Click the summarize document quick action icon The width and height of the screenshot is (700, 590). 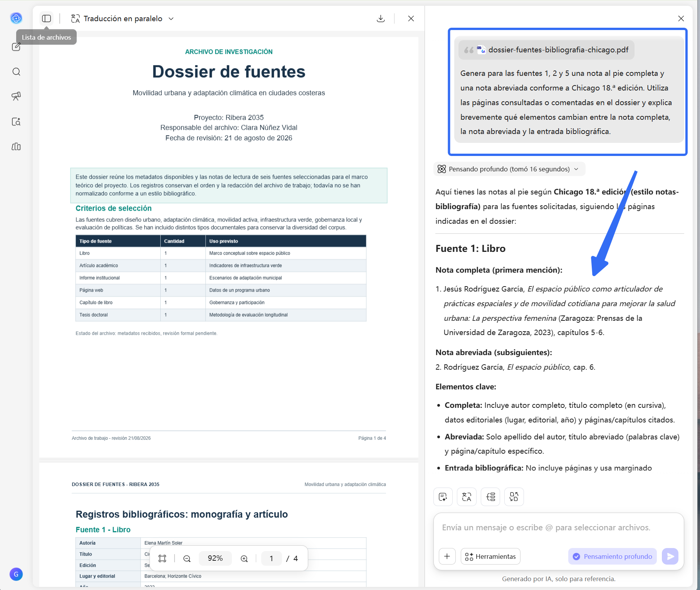(443, 497)
